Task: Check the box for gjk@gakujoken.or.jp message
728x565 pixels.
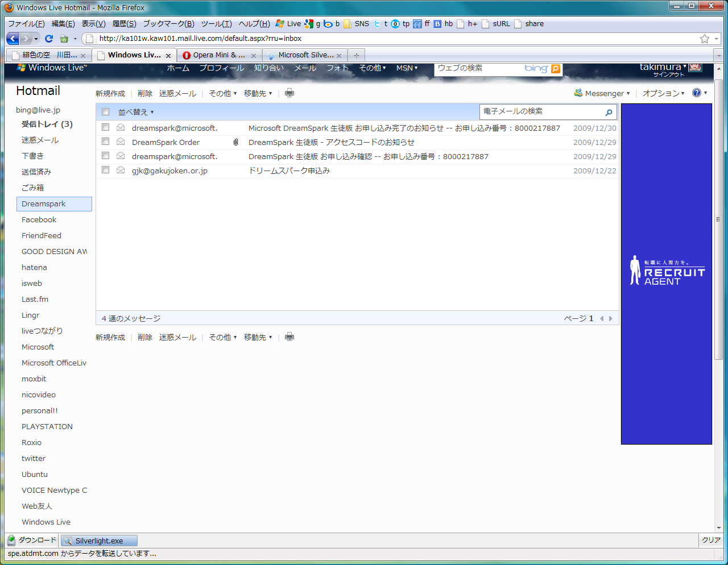Action: (105, 170)
